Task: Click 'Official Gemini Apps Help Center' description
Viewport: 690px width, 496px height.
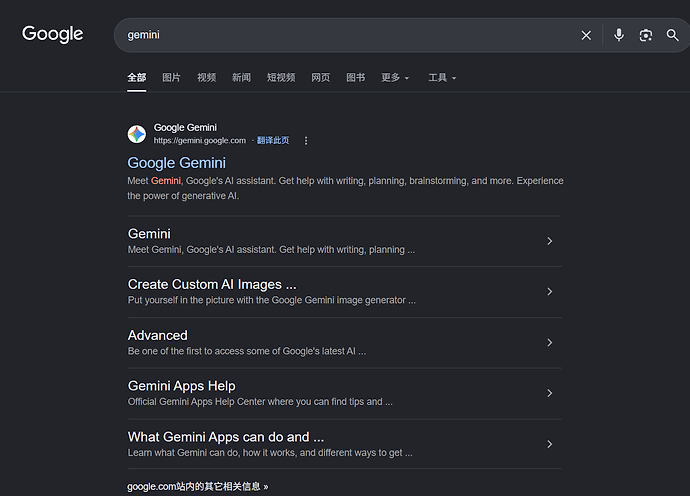Action: [x=260, y=402]
